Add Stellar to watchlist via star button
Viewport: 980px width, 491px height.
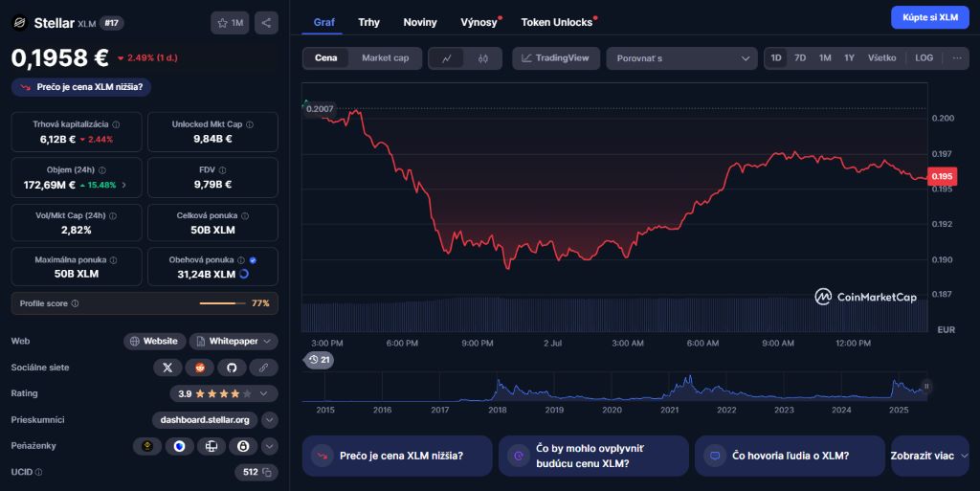[230, 23]
